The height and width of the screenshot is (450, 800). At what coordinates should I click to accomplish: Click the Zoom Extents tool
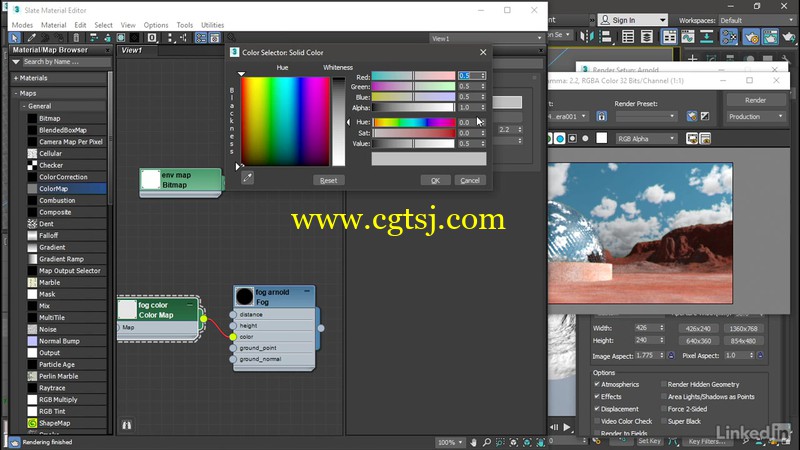pos(514,442)
